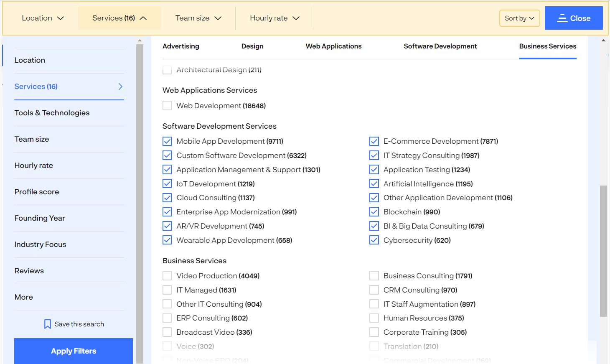
Task: Uncheck the Blockchain checkbox
Action: (374, 212)
